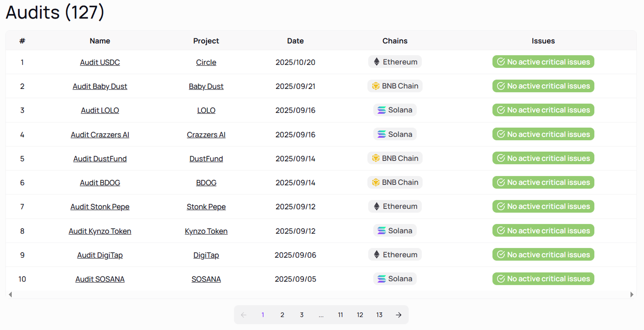The width and height of the screenshot is (644, 330).
Task: Click the previous page arrow in the pagination
Action: pos(244,315)
